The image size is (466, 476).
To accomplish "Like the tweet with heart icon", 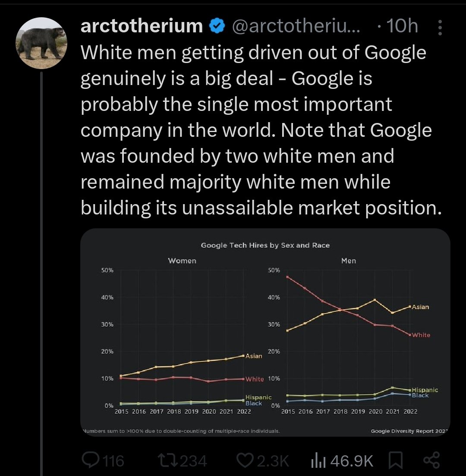I will pyautogui.click(x=245, y=460).
